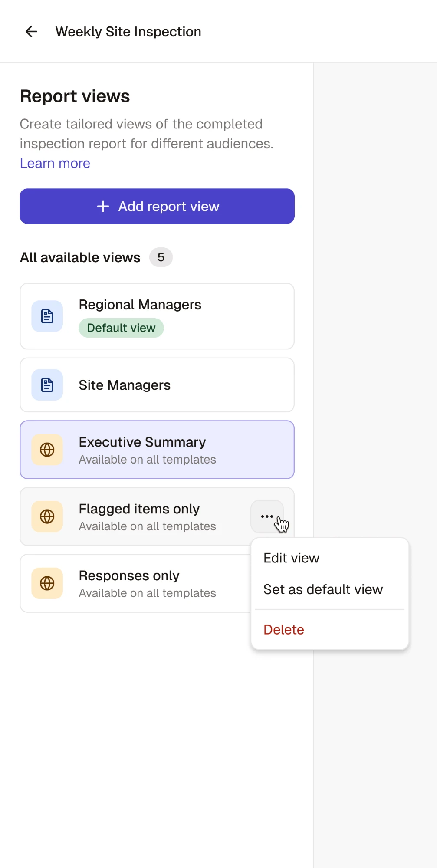Image resolution: width=437 pixels, height=868 pixels.
Task: Select the Flagged items only view title
Action: (139, 509)
